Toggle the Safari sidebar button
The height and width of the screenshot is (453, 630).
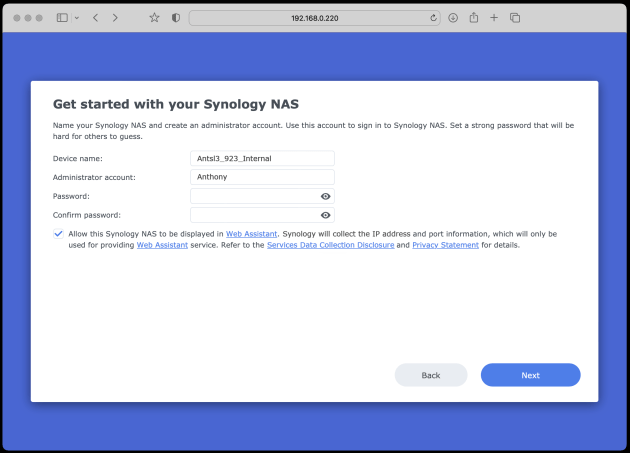tap(62, 18)
